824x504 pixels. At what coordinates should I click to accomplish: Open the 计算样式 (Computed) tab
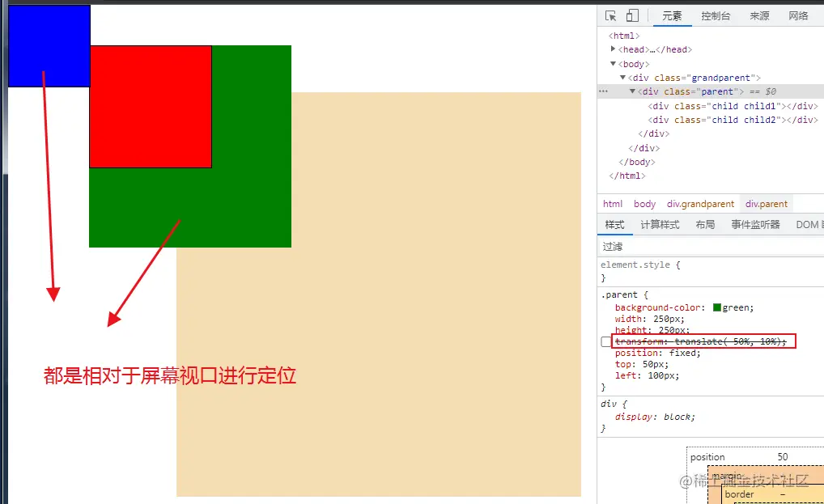659,224
